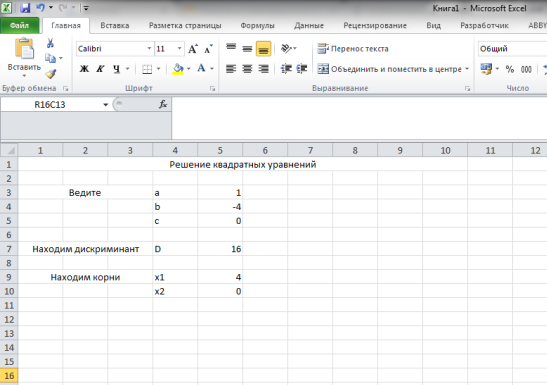Open the Вид tab

434,25
